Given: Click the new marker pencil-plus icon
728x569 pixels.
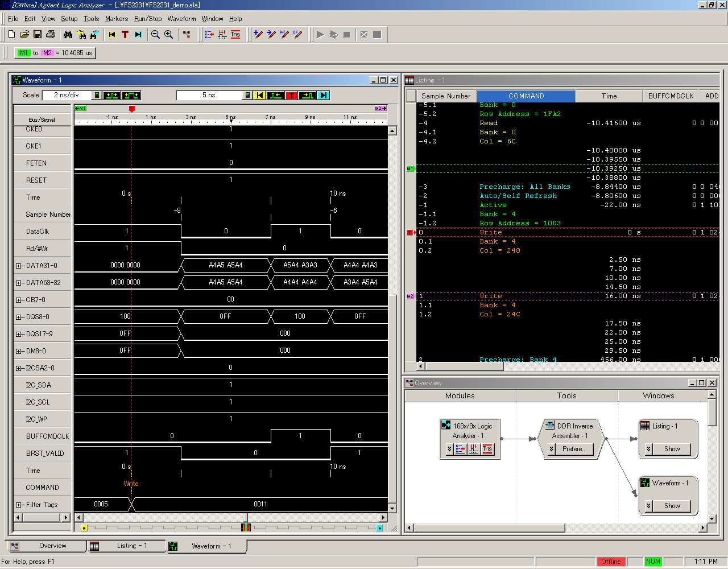Looking at the screenshot, I should (x=258, y=35).
